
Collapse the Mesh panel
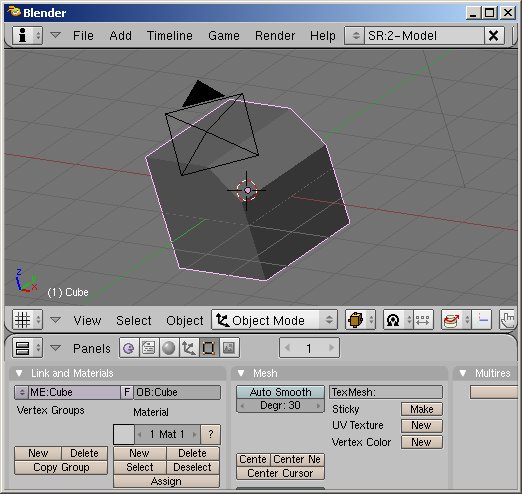click(x=241, y=373)
